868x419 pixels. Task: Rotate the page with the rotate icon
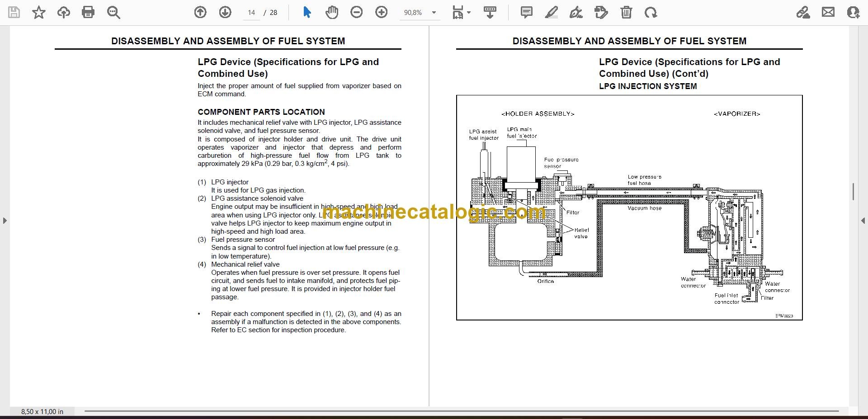point(651,12)
